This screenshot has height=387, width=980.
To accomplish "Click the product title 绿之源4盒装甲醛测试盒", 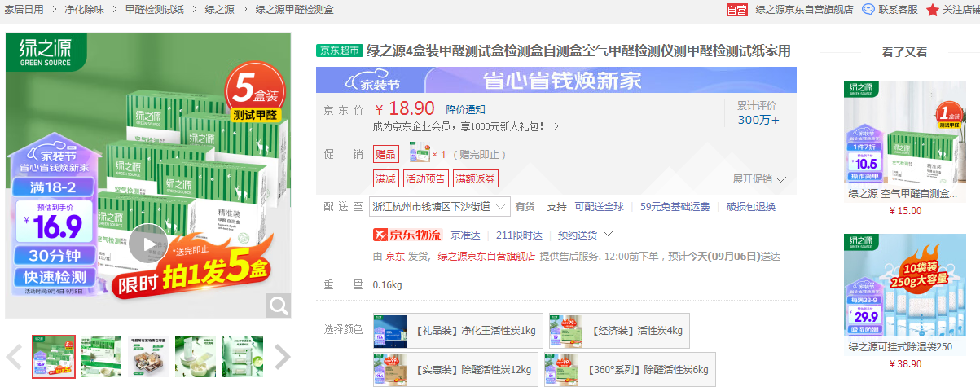I will 578,51.
